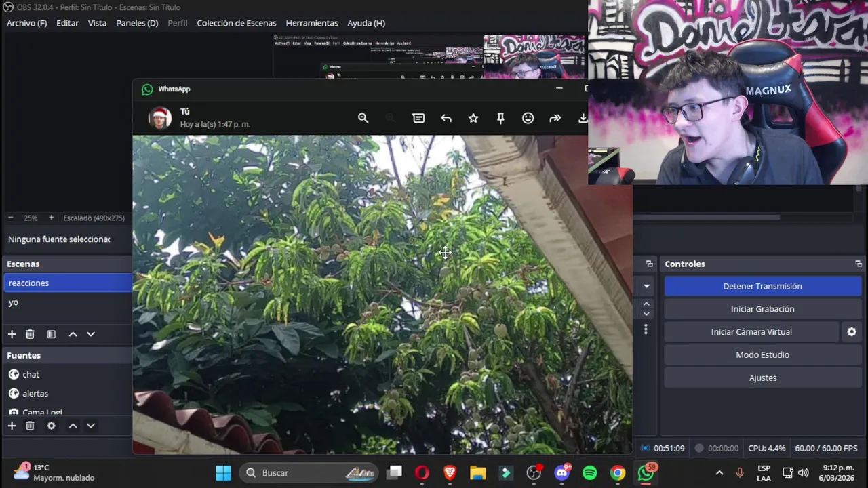Move source up in Fuentes toolbar
Image resolution: width=868 pixels, height=488 pixels.
(x=73, y=426)
